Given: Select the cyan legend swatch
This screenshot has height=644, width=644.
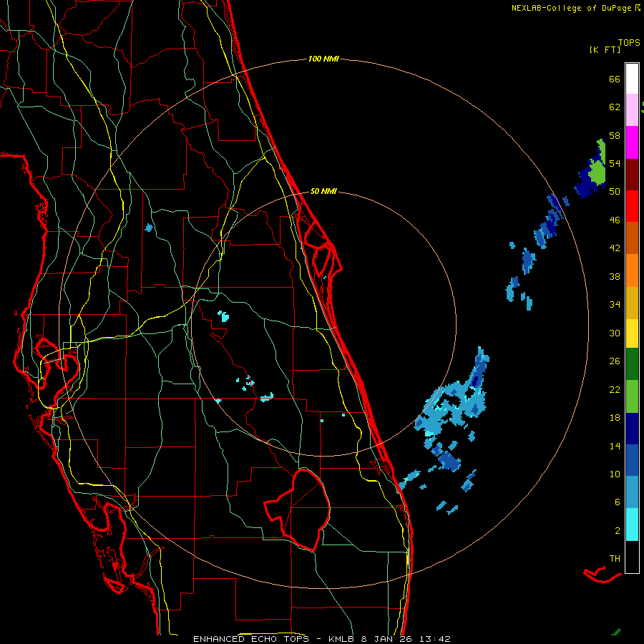Looking at the screenshot, I should tap(632, 525).
